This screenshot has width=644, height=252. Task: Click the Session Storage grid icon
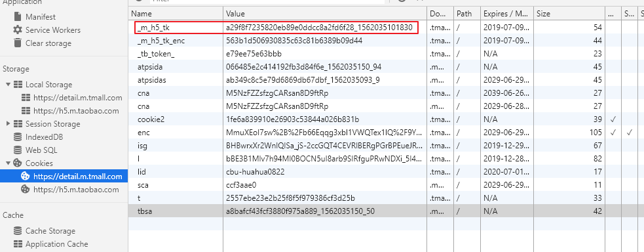pyautogui.click(x=18, y=124)
